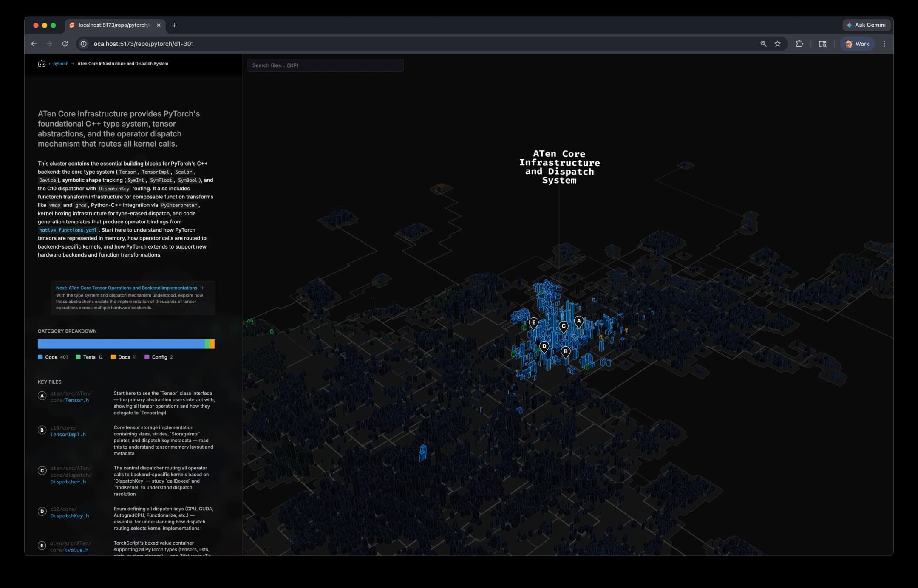Click the Search files input field
Image resolution: width=918 pixels, height=588 pixels.
click(326, 65)
